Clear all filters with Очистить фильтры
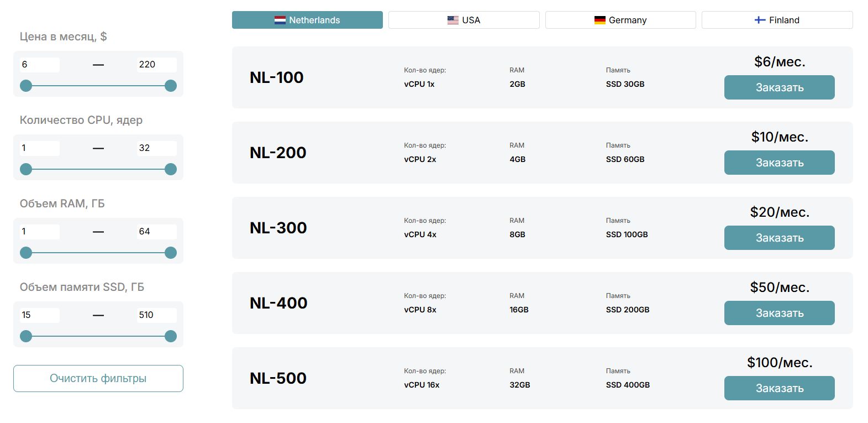The height and width of the screenshot is (423, 868). [x=98, y=378]
